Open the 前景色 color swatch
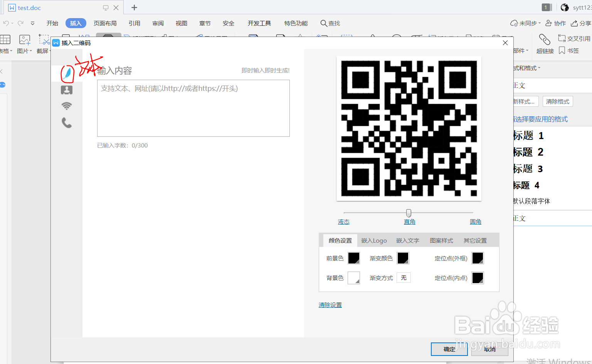The height and width of the screenshot is (364, 592). pyautogui.click(x=354, y=258)
